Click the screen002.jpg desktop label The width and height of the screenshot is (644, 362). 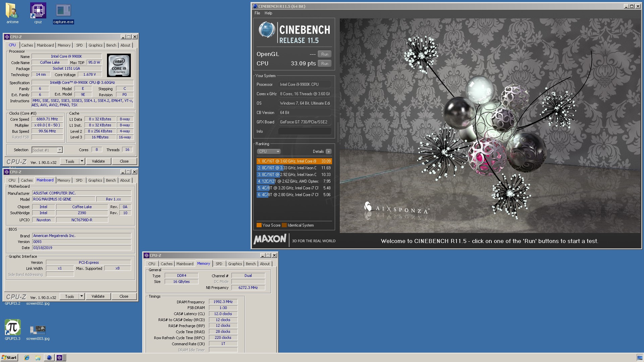point(38,303)
